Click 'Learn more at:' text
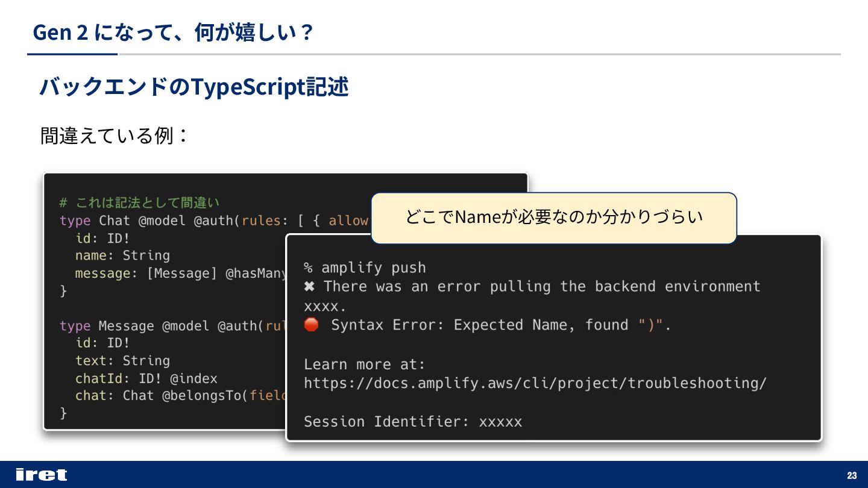Image resolution: width=868 pixels, height=488 pixels. coord(365,364)
